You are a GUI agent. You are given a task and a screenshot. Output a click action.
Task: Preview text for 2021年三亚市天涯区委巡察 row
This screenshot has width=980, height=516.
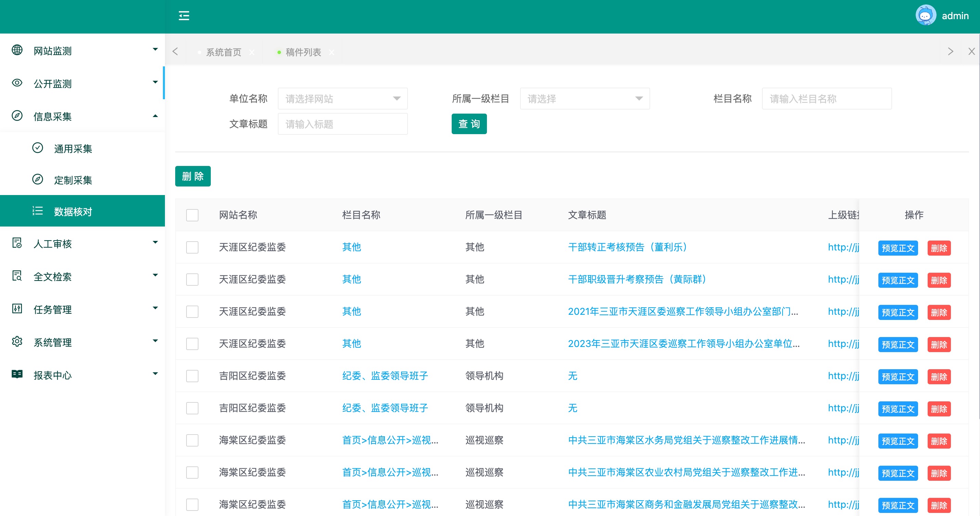898,312
